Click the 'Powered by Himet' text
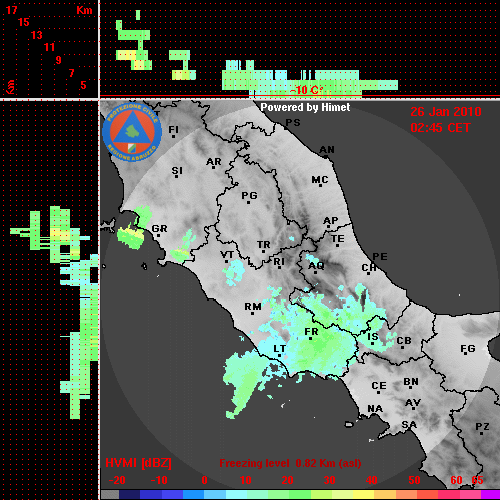500x500 pixels. coord(305,107)
